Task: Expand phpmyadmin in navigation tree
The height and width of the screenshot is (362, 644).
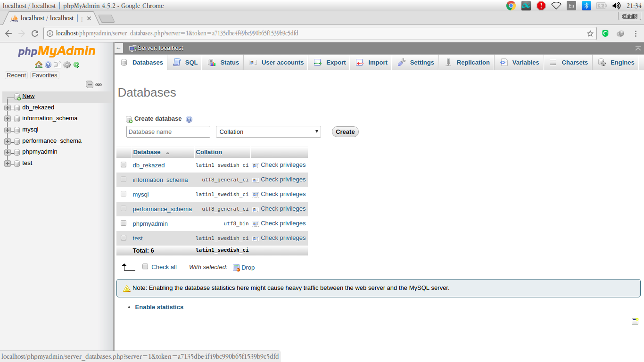Action: pos(7,152)
